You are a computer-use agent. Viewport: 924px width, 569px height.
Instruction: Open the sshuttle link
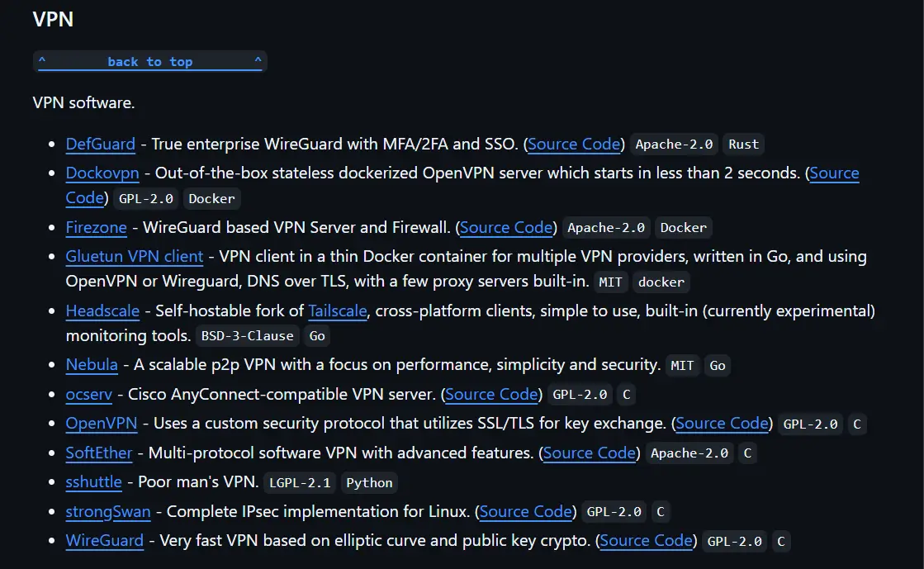(x=93, y=481)
